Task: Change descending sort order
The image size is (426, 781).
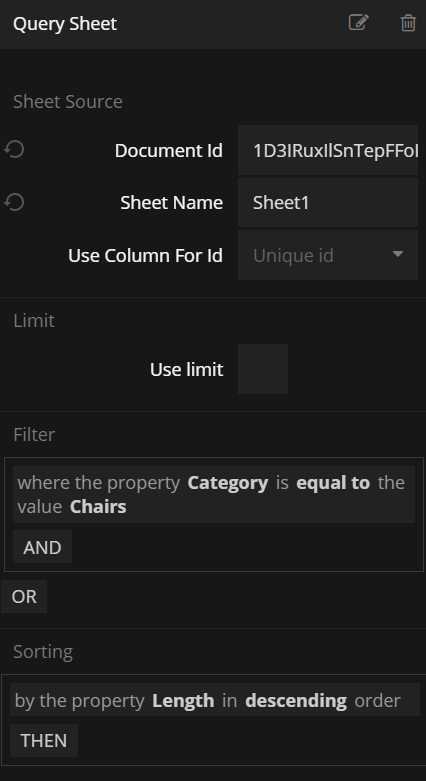Action: [x=296, y=700]
